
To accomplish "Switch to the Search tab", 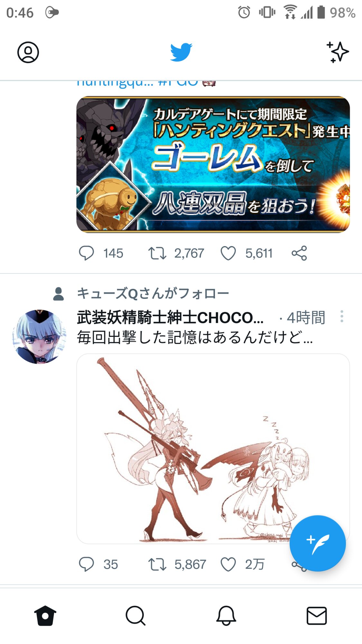I will tap(135, 616).
